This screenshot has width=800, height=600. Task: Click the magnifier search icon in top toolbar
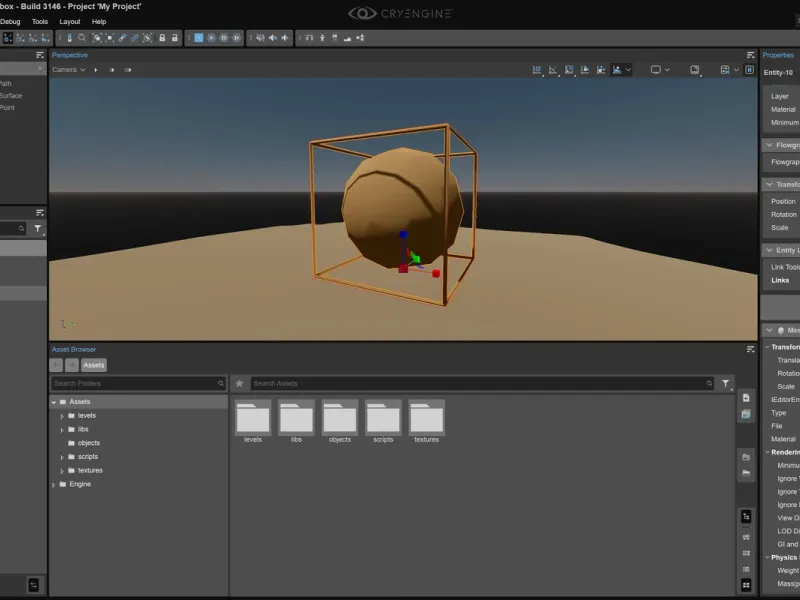(82, 38)
